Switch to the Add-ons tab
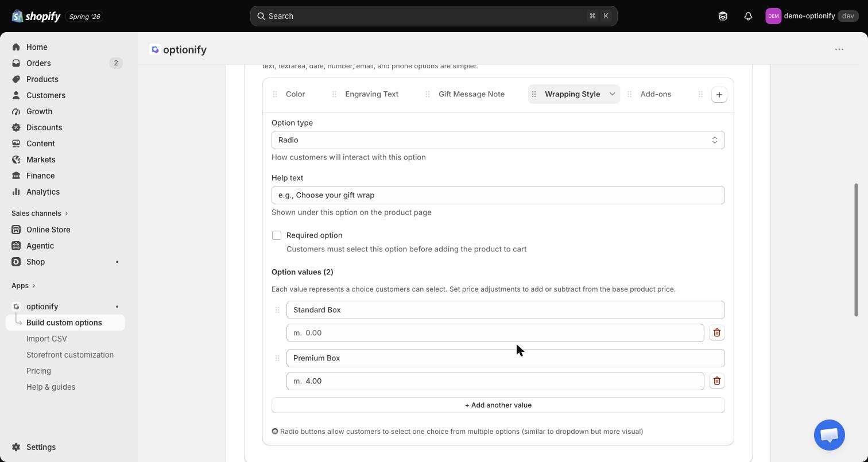Screen dimensions: 868x462 click(x=656, y=94)
